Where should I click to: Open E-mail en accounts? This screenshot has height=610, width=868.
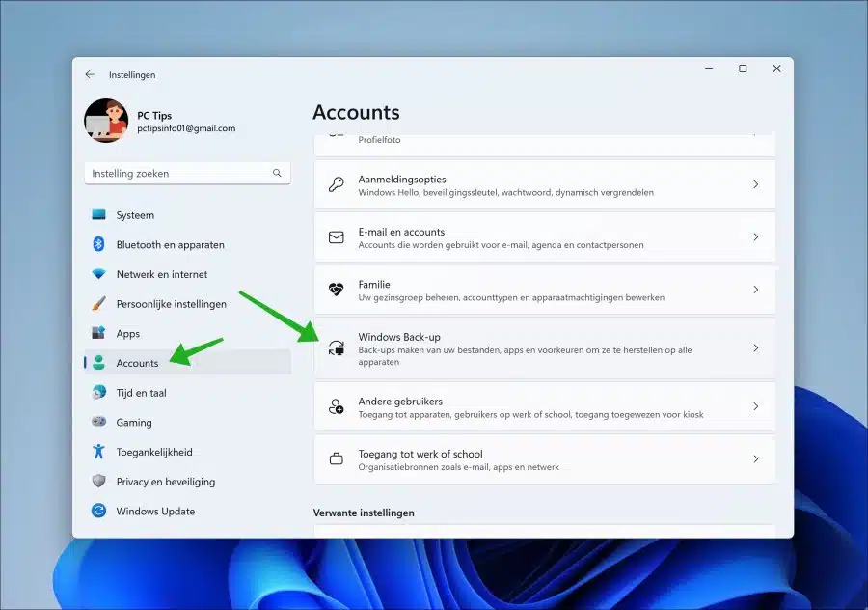545,237
